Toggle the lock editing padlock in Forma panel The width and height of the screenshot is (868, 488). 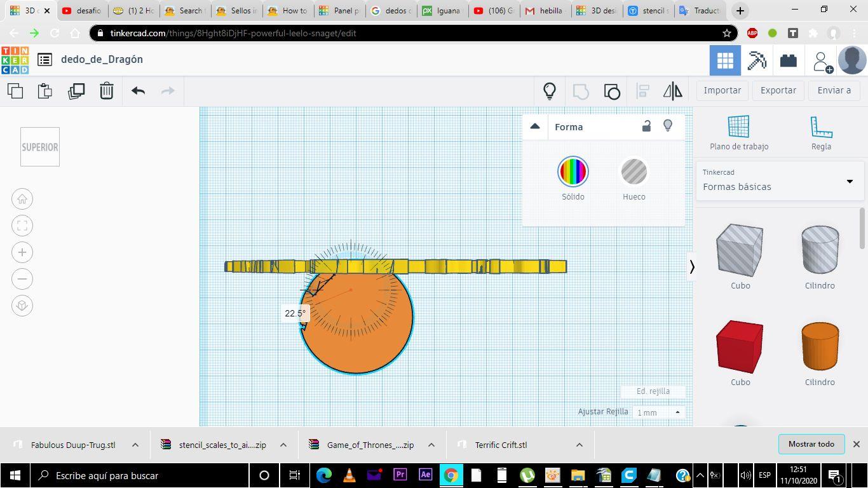[x=646, y=126]
